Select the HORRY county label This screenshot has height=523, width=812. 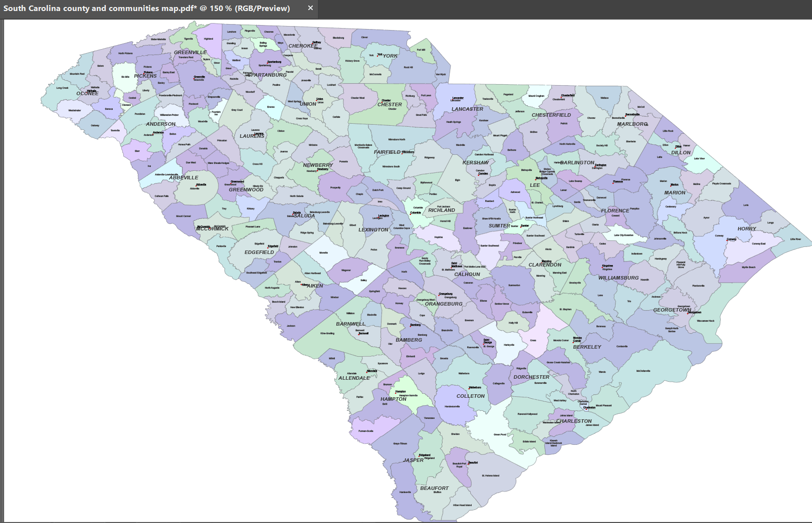(747, 229)
